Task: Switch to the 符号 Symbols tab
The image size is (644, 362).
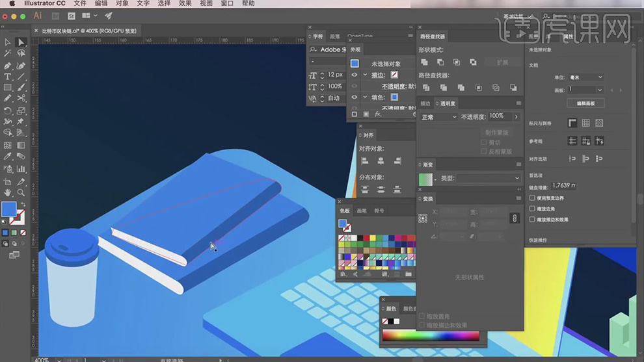Action: point(379,211)
